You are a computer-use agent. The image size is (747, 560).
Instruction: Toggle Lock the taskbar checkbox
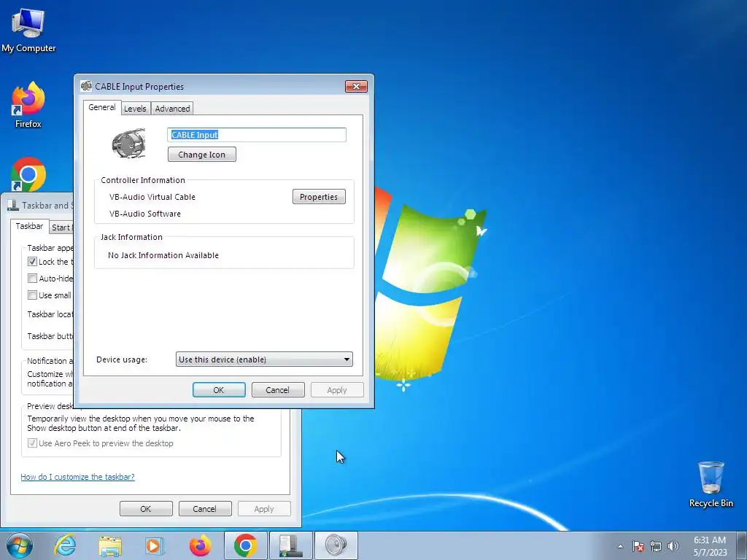[x=32, y=262]
